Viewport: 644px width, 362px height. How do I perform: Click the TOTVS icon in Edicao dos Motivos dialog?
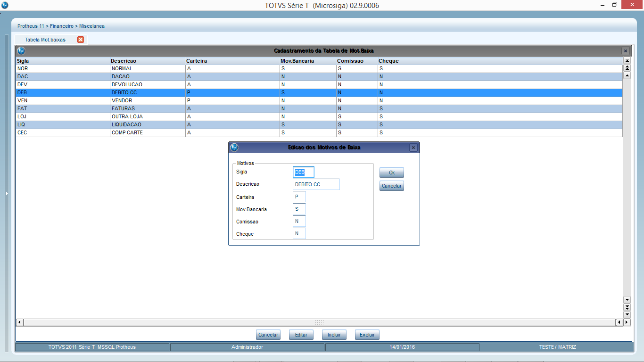[234, 148]
